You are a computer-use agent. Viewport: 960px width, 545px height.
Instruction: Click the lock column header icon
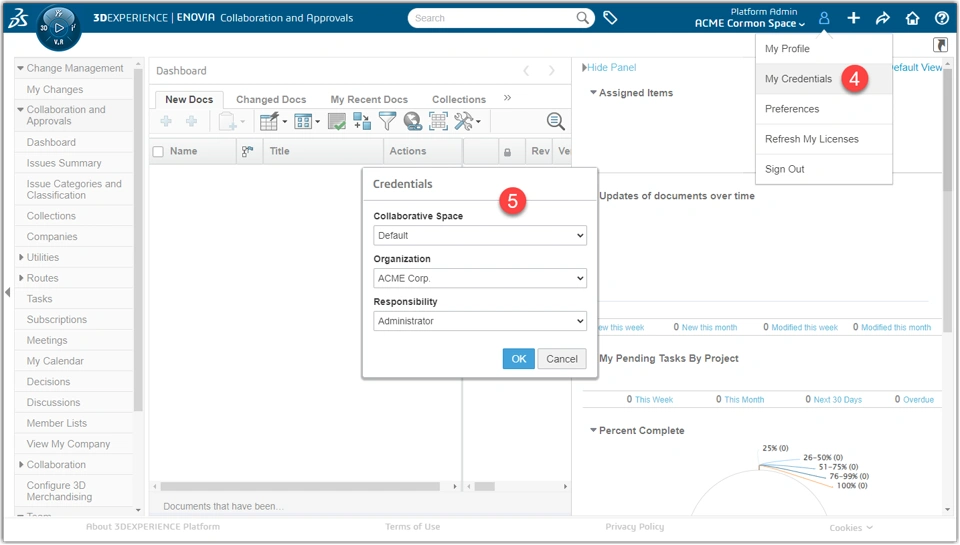coord(508,152)
